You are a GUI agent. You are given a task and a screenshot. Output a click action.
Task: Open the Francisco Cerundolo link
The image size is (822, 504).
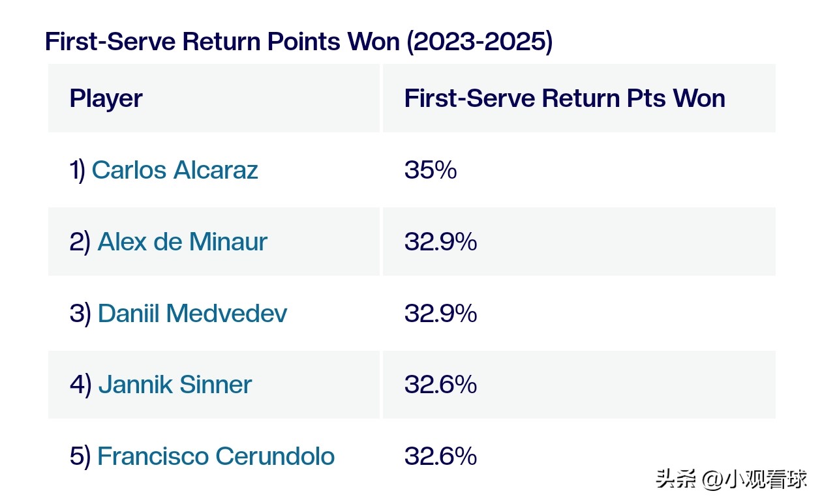pyautogui.click(x=215, y=456)
